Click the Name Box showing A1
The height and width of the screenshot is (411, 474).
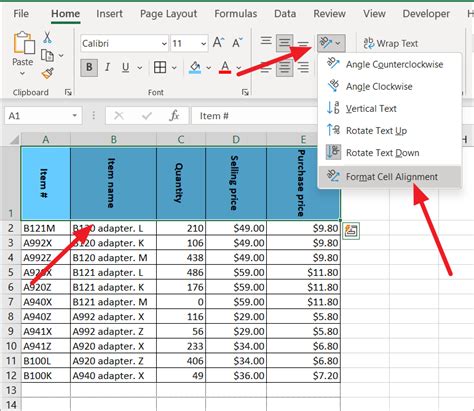tap(38, 116)
